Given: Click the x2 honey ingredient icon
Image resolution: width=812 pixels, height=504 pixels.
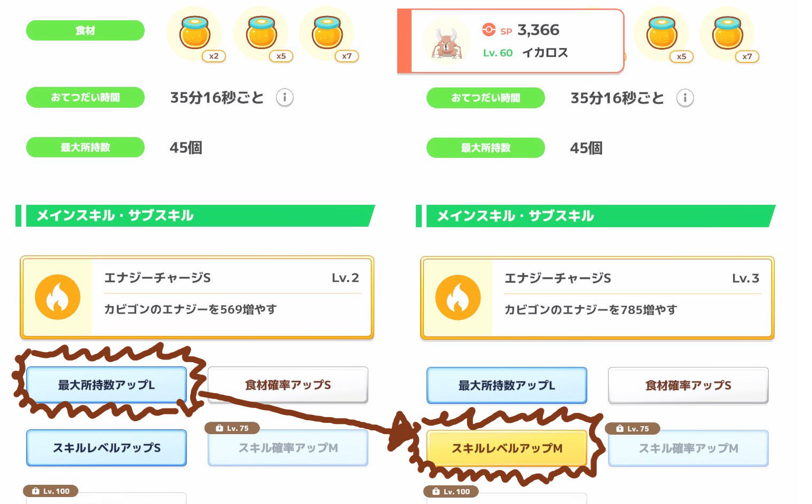Looking at the screenshot, I should click(x=195, y=33).
